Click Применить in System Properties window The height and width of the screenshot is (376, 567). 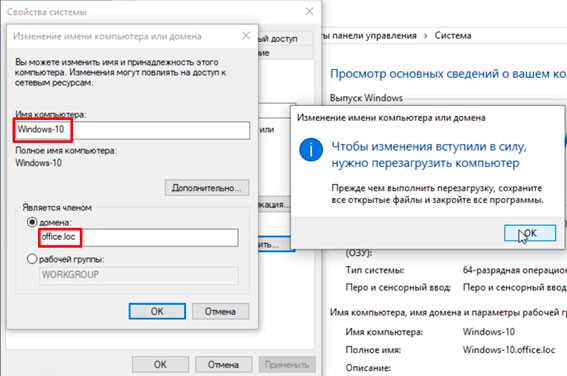[287, 364]
